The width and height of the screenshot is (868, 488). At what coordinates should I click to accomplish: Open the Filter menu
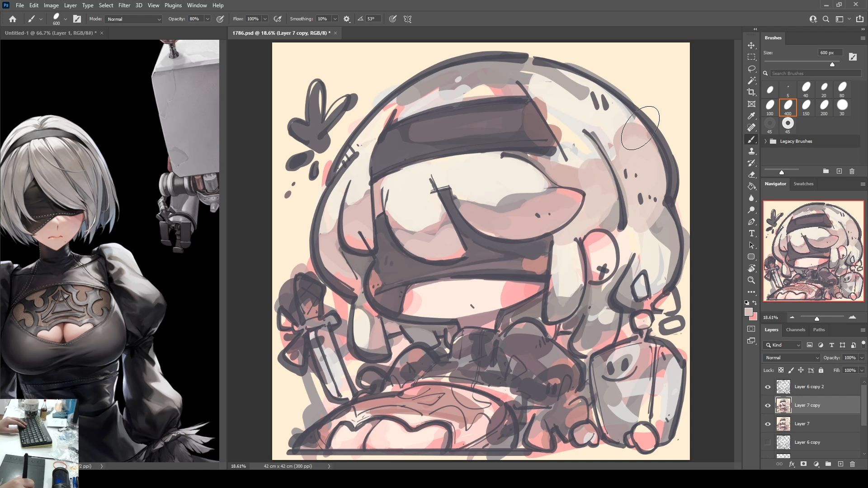(x=124, y=5)
